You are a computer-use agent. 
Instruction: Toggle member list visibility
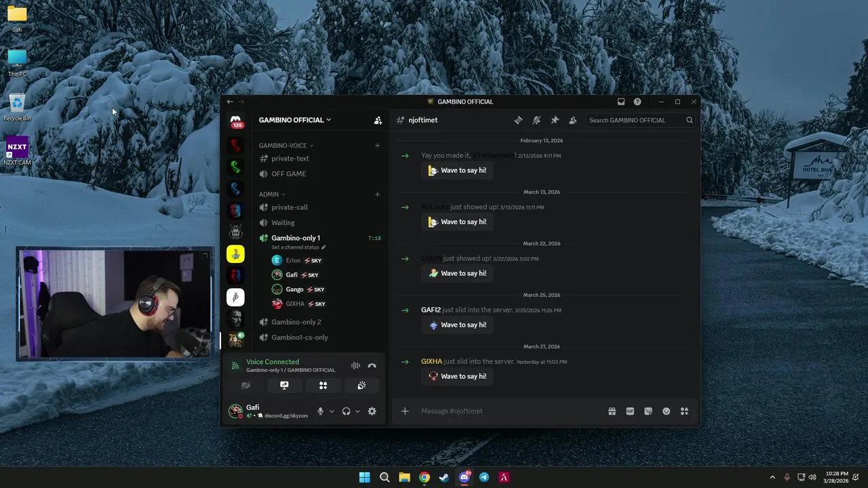coord(573,120)
